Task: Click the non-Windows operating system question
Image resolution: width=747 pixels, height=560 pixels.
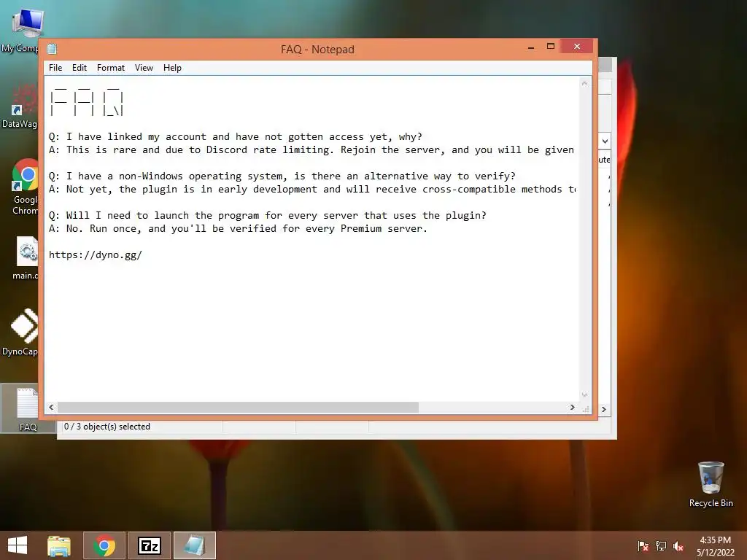Action: tap(282, 176)
